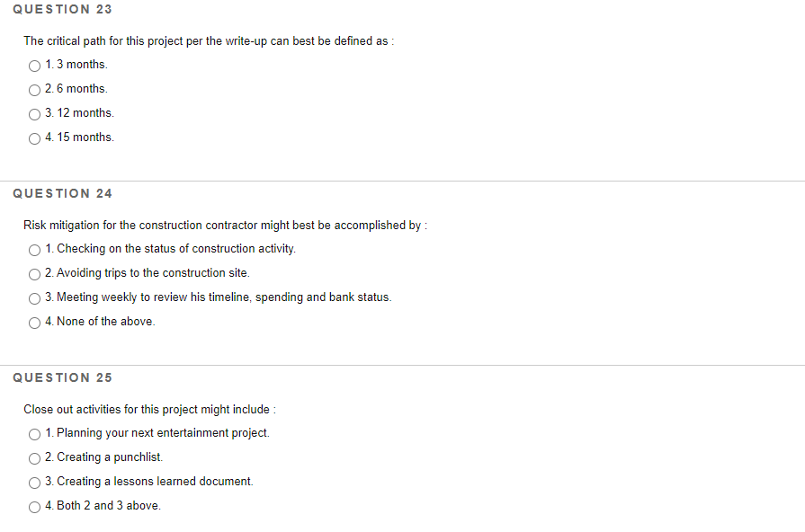Choose 'Avoiding trips to the construction site'
805x532 pixels.
pyautogui.click(x=34, y=274)
